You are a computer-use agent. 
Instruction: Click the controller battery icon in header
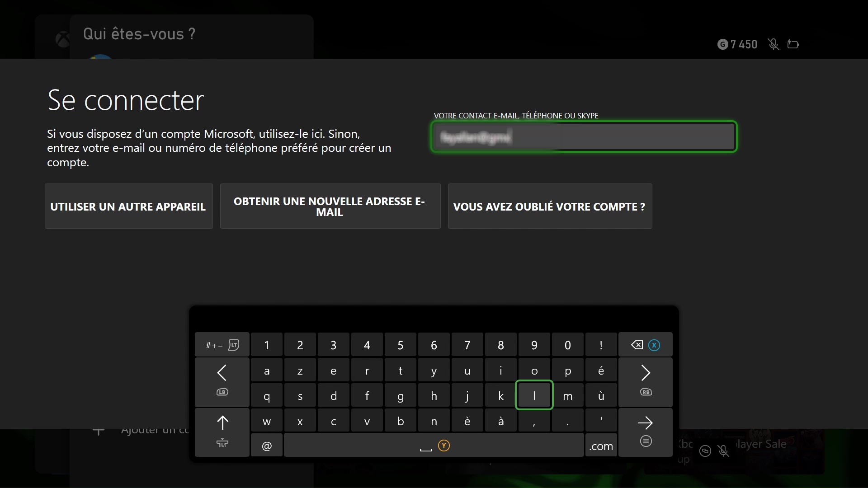793,44
